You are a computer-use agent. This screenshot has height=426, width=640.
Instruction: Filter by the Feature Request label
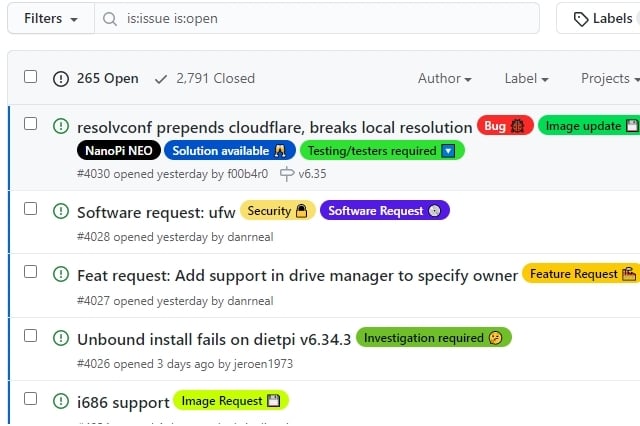[x=581, y=273]
